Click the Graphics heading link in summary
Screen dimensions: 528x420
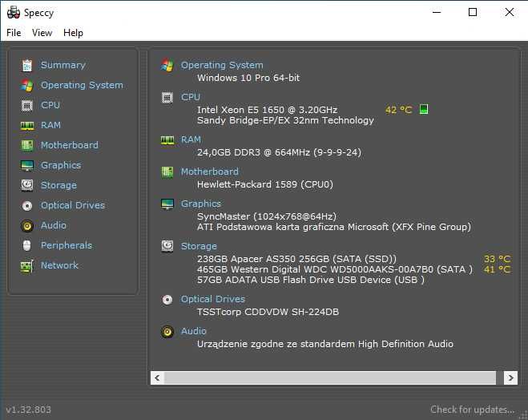coord(201,204)
